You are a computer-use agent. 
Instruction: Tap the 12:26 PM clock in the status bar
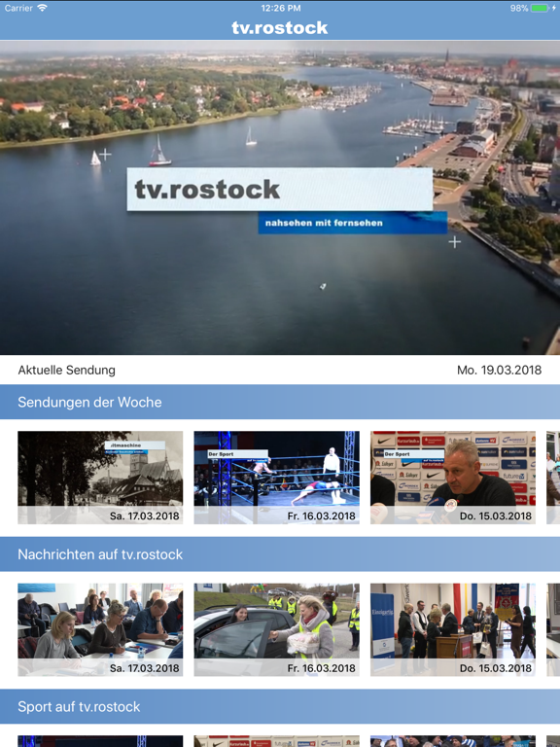pyautogui.click(x=280, y=8)
